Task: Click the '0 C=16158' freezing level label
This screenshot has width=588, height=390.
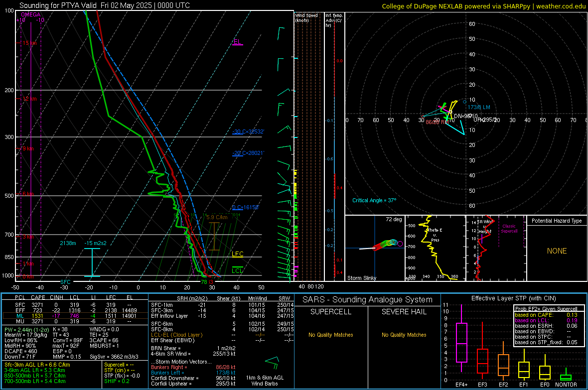Action: (245, 207)
